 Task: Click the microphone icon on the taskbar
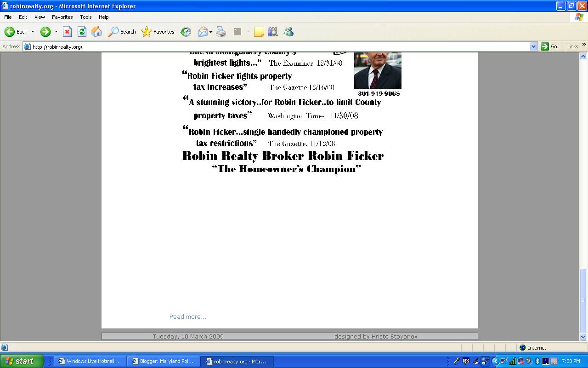tap(457, 361)
